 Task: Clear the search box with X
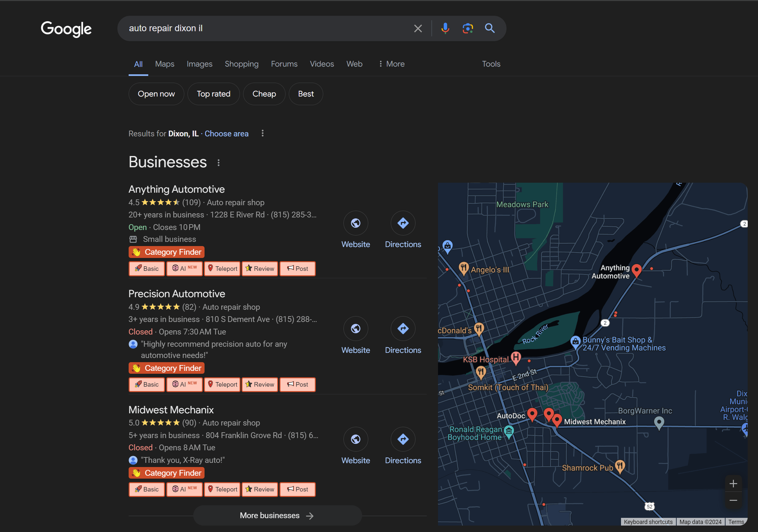(x=418, y=28)
